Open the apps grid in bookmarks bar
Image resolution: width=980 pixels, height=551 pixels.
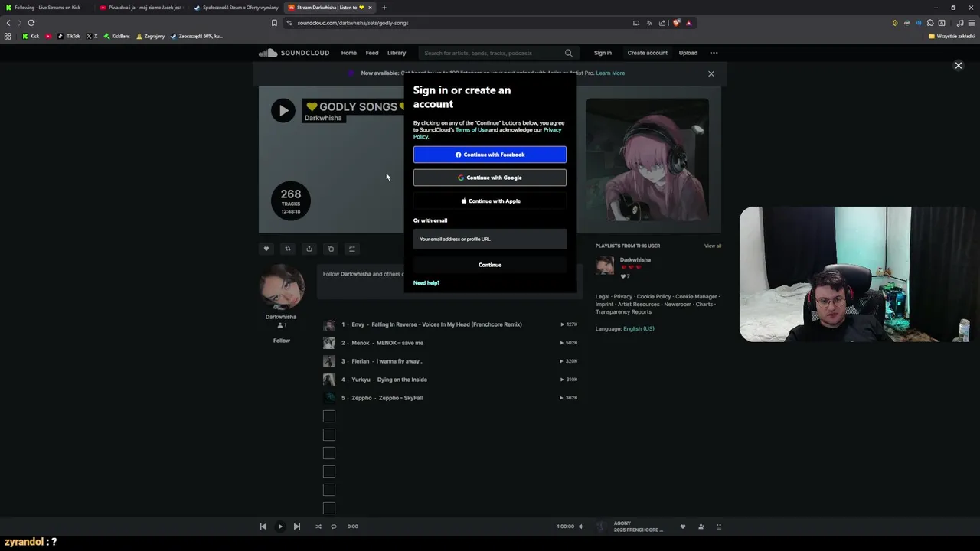pos(8,36)
